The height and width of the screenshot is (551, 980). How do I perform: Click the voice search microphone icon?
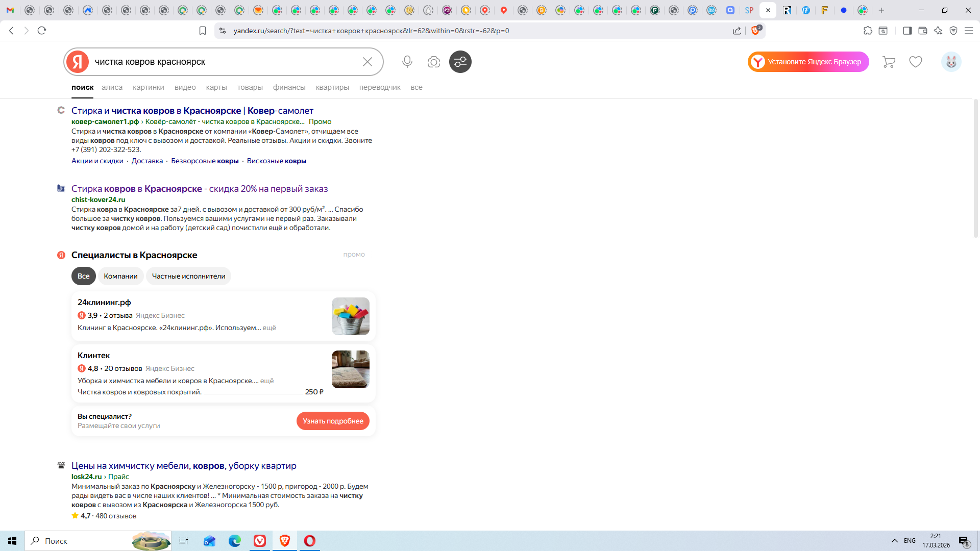pyautogui.click(x=407, y=62)
